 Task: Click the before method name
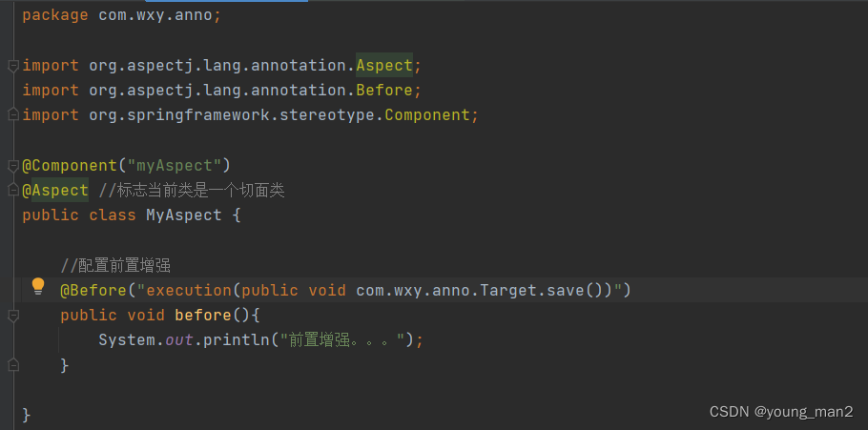(202, 315)
